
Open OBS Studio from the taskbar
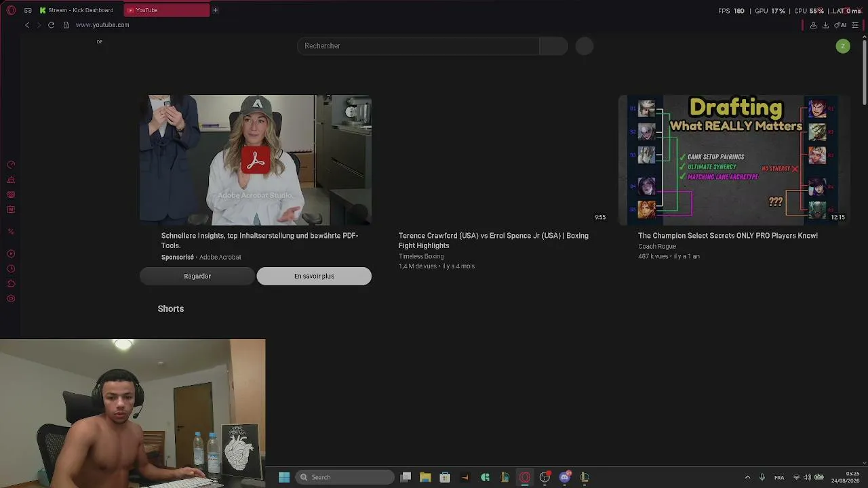pos(545,477)
